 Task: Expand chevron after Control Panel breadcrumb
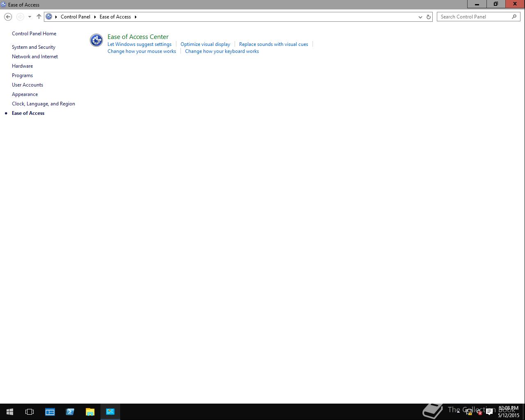[95, 17]
